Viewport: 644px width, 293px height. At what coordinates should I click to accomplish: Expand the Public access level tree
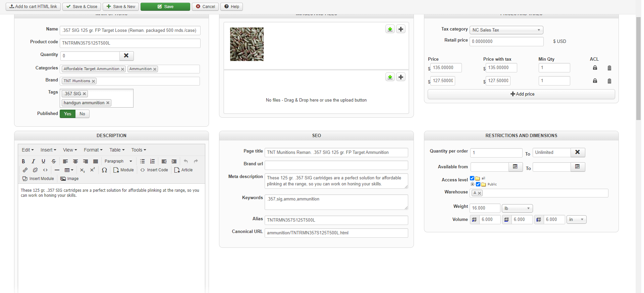[x=473, y=184]
